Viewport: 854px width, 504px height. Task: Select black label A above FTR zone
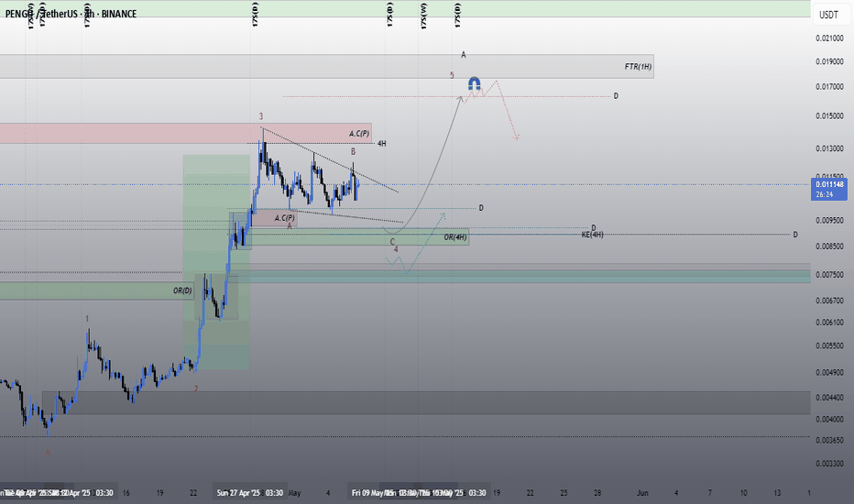click(464, 54)
